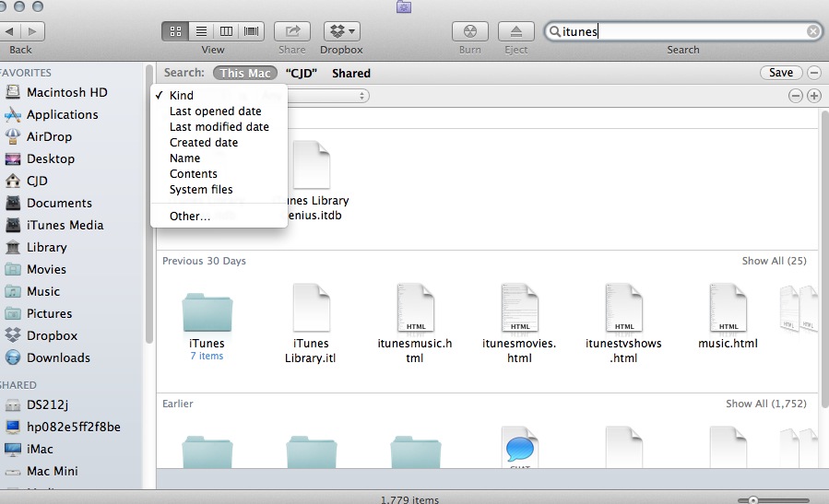Choose Created date criterion
Screen dimensions: 829x504
coord(219,142)
